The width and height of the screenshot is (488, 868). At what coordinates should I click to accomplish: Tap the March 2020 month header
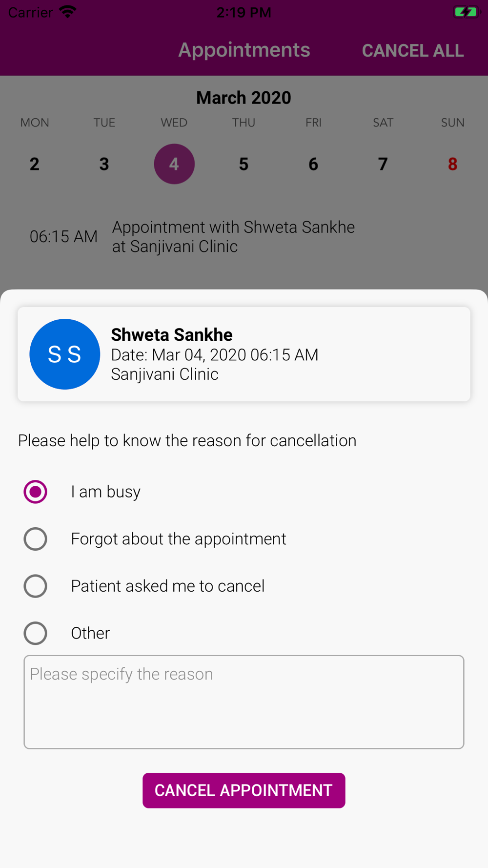pos(244,98)
